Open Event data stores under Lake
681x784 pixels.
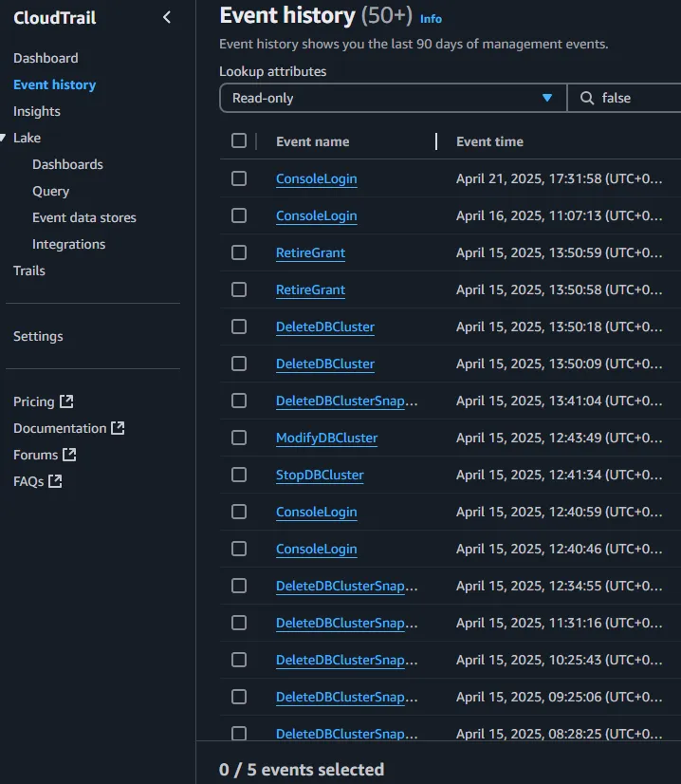coord(84,217)
